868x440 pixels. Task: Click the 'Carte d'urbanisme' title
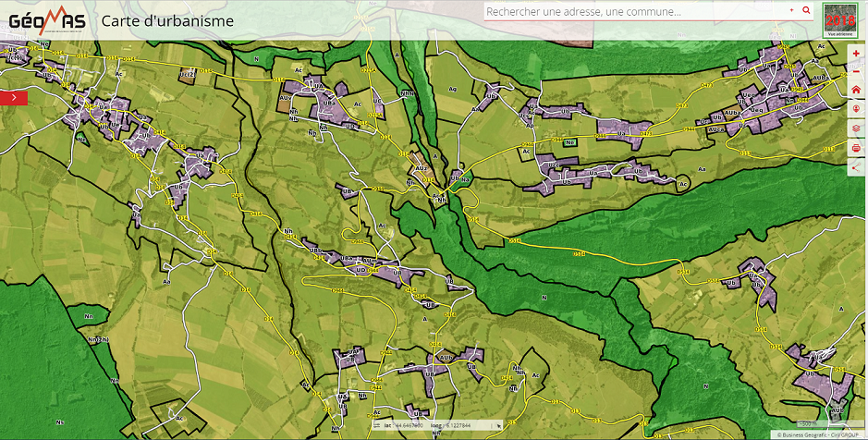pyautogui.click(x=167, y=21)
